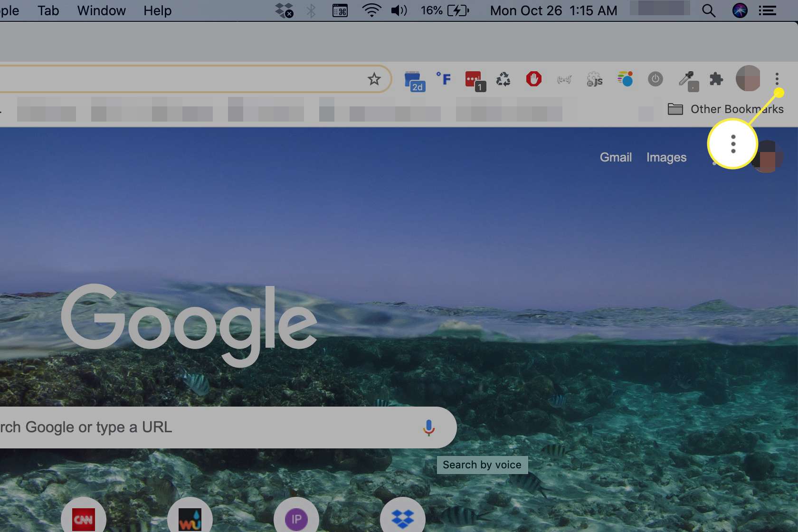The height and width of the screenshot is (532, 798).
Task: Click the gray broadcast signal extension icon
Action: tap(564, 79)
